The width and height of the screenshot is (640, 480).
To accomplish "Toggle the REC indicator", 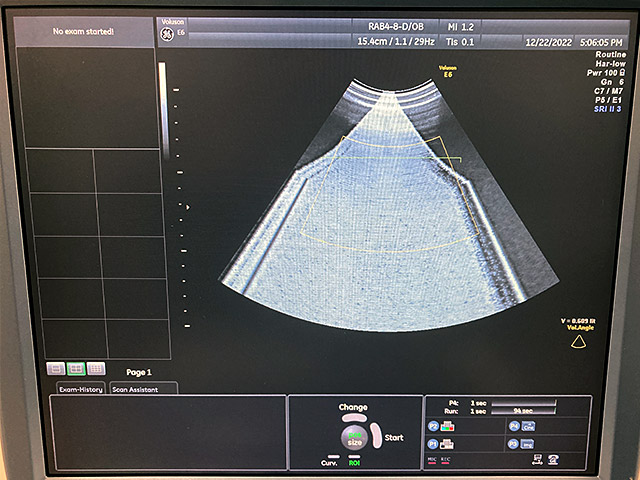I will pyautogui.click(x=445, y=460).
